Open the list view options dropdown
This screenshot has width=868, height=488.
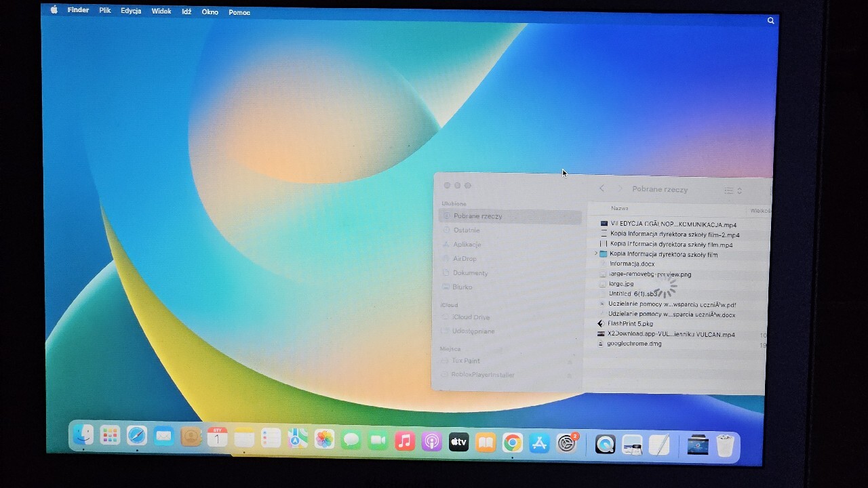pos(732,191)
